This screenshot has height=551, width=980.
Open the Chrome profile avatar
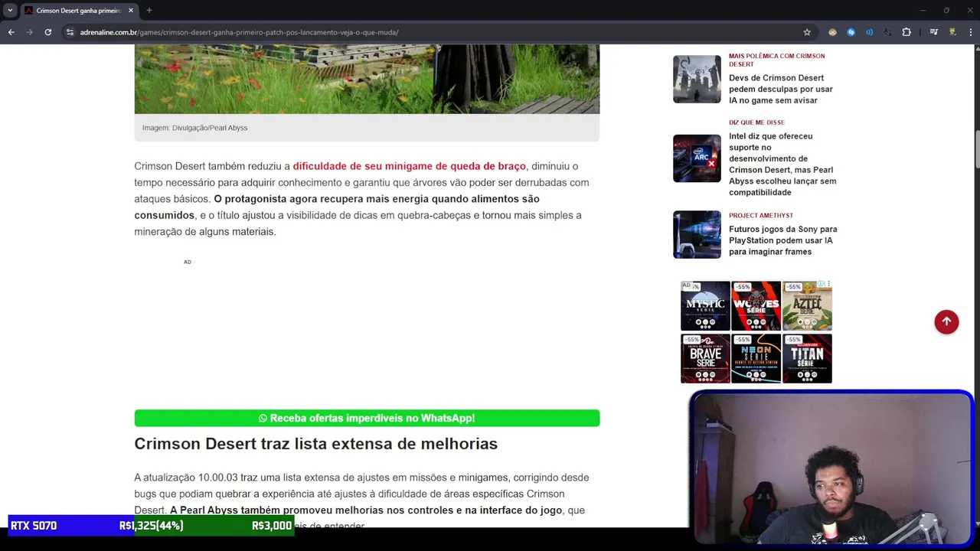(x=952, y=32)
